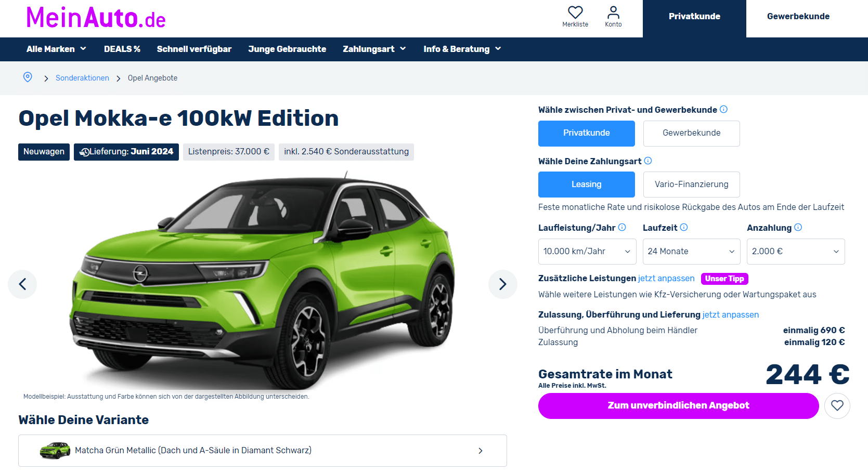Open info icon beside Anzahlung

pyautogui.click(x=798, y=227)
